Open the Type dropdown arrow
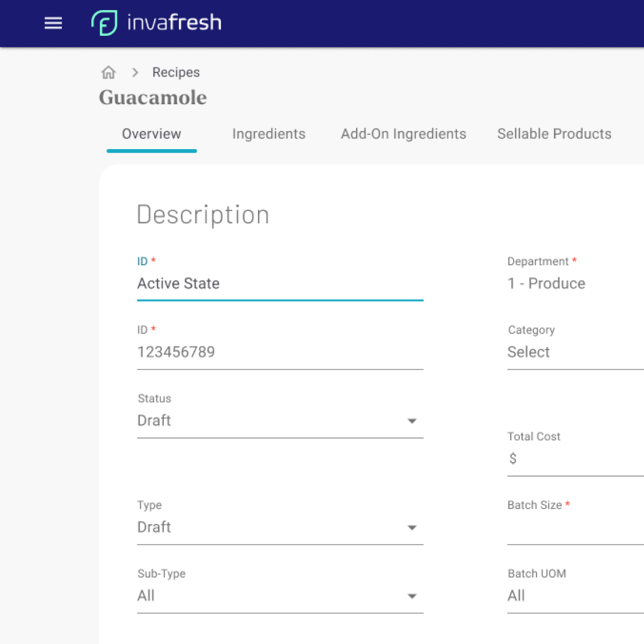 412,527
